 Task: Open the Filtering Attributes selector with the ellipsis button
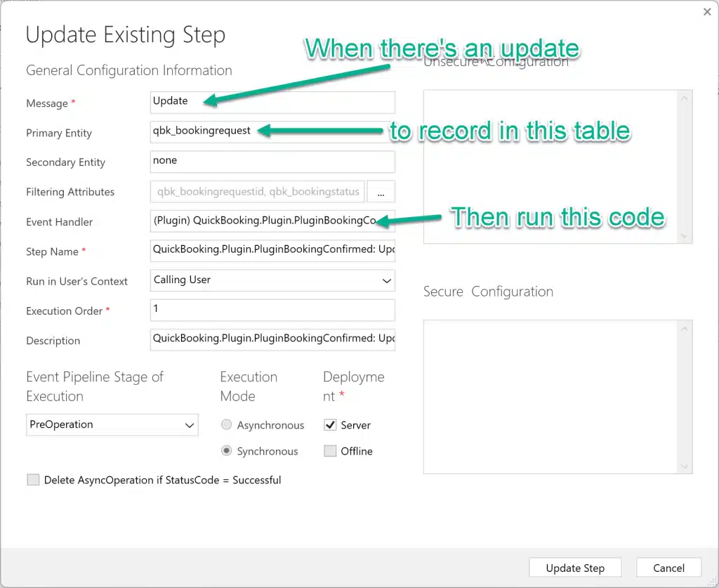pyautogui.click(x=381, y=191)
